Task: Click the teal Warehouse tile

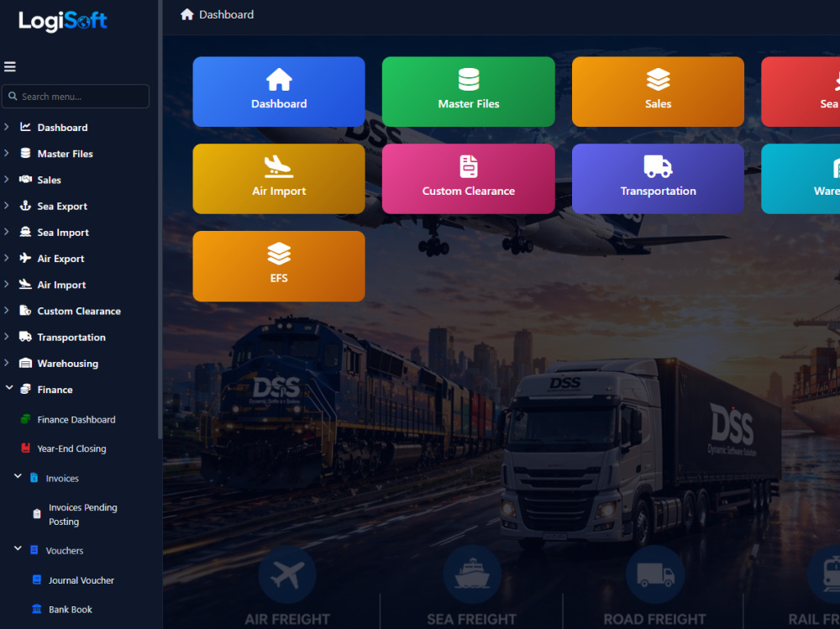Action: pyautogui.click(x=801, y=179)
